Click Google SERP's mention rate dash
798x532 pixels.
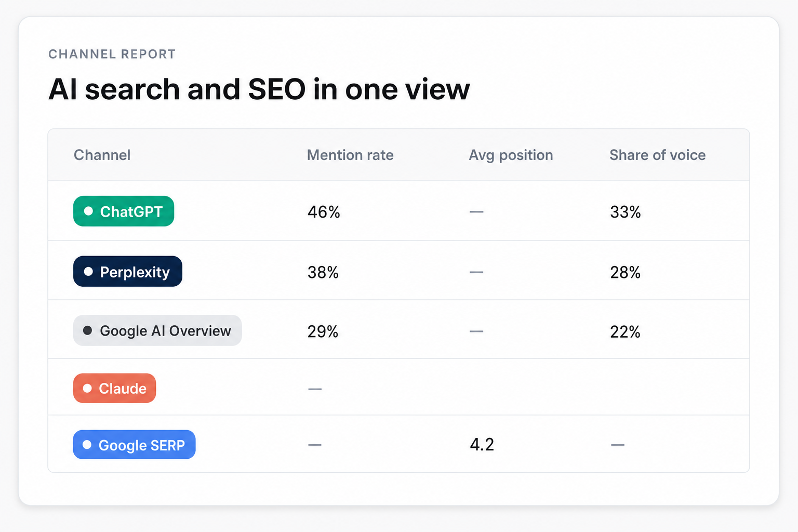315,445
